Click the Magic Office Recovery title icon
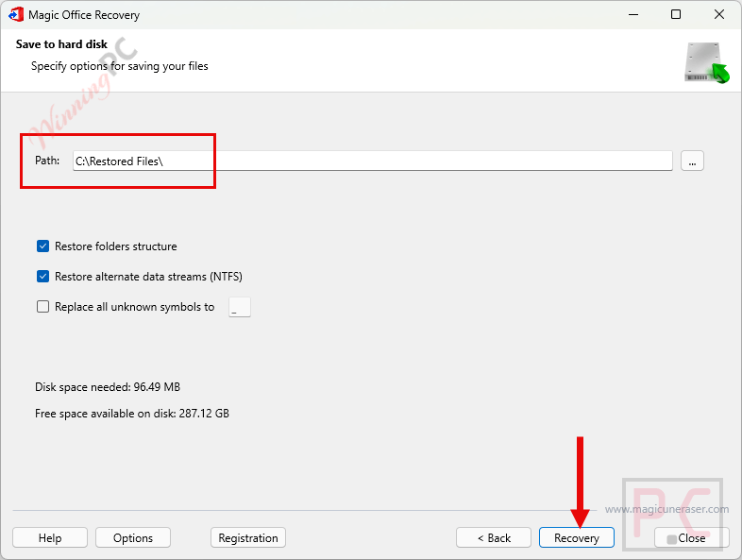The height and width of the screenshot is (560, 742). (x=16, y=15)
